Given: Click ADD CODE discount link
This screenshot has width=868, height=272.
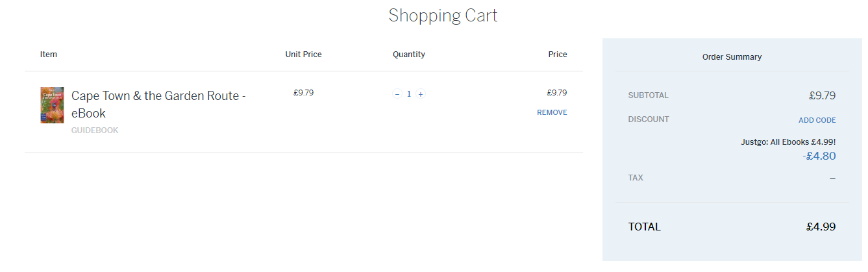Looking at the screenshot, I should pyautogui.click(x=817, y=120).
